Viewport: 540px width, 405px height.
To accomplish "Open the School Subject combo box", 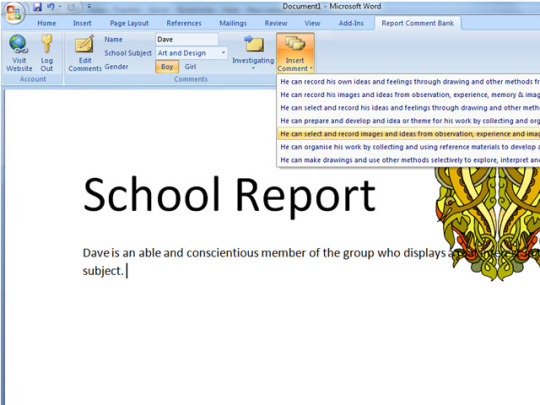I will click(x=191, y=53).
